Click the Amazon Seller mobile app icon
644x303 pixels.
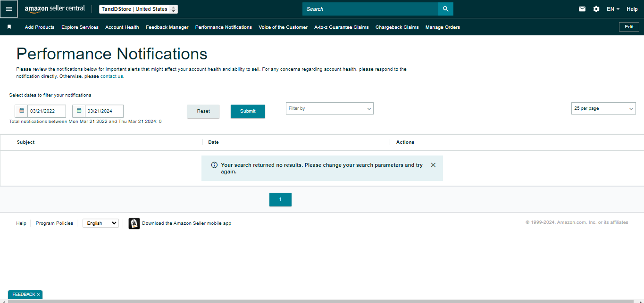tap(134, 223)
